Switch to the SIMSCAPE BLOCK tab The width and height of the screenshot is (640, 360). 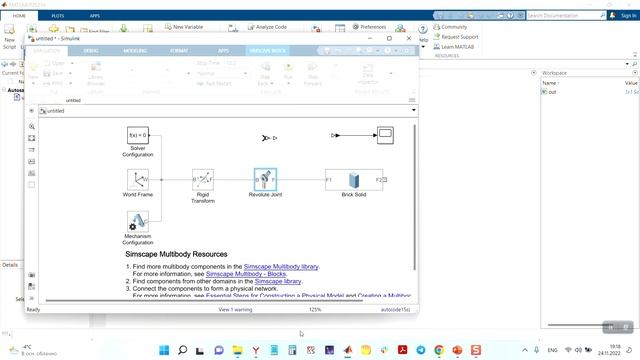click(267, 51)
